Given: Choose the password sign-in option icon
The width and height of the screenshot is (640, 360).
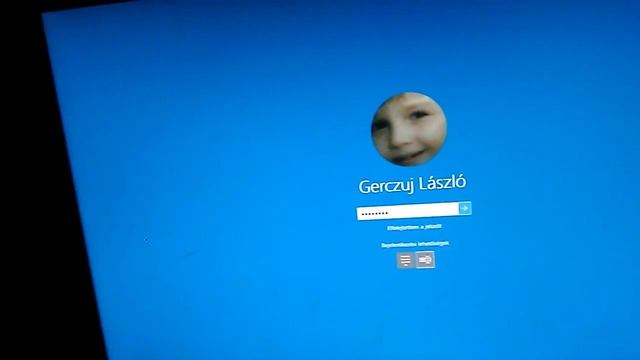Looking at the screenshot, I should (x=405, y=260).
